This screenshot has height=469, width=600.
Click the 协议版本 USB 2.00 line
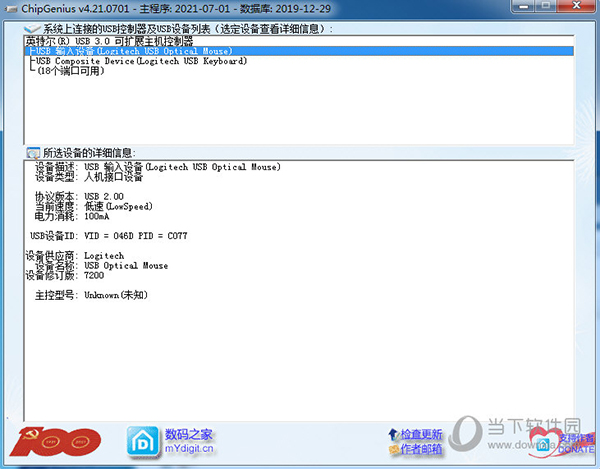79,197
